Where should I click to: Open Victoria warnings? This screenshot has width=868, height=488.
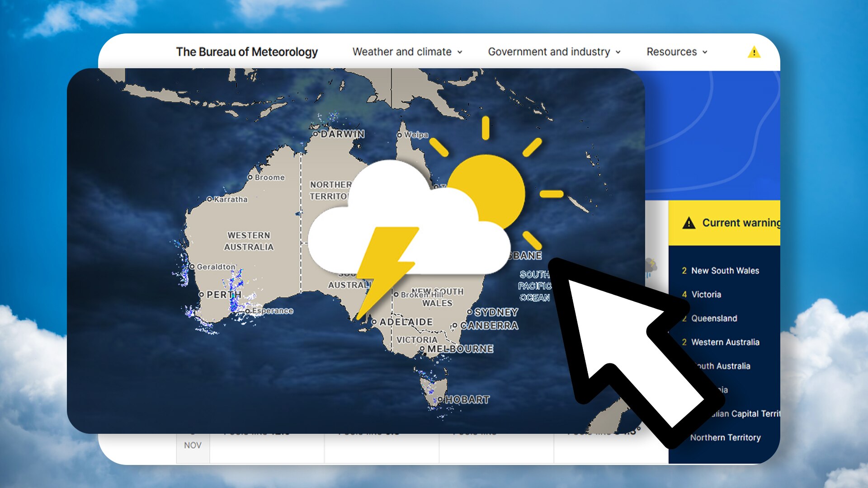701,295
